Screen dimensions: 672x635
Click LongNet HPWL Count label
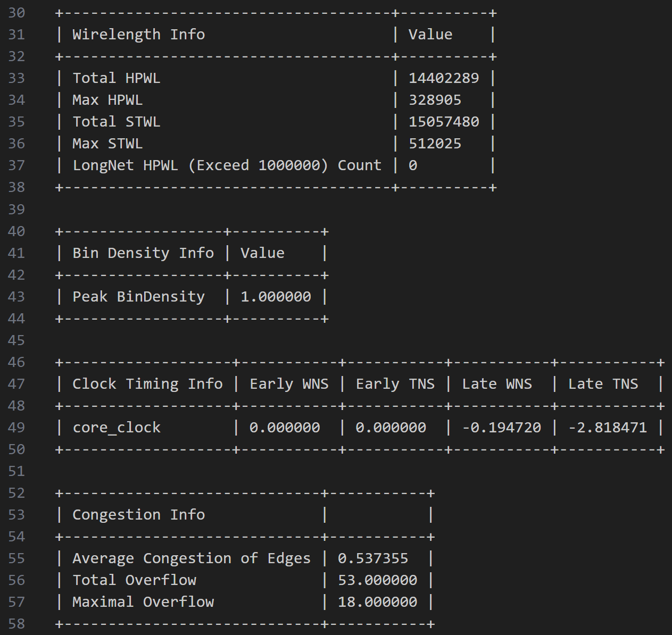227,165
